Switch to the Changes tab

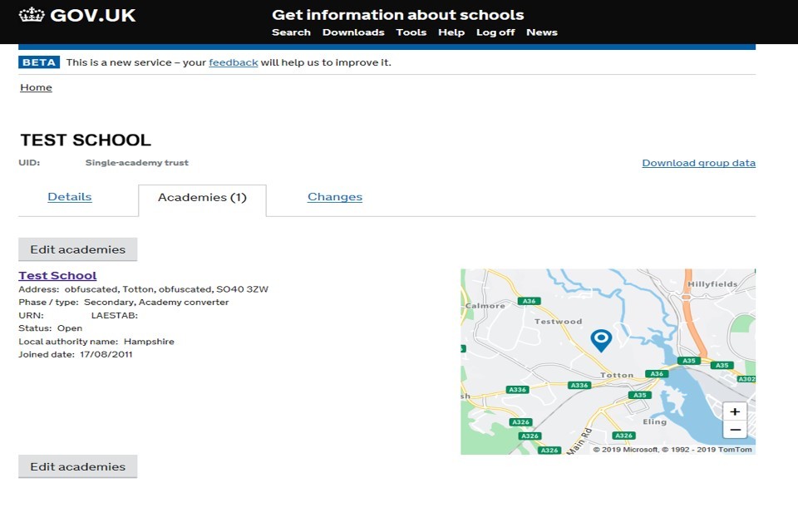[335, 197]
